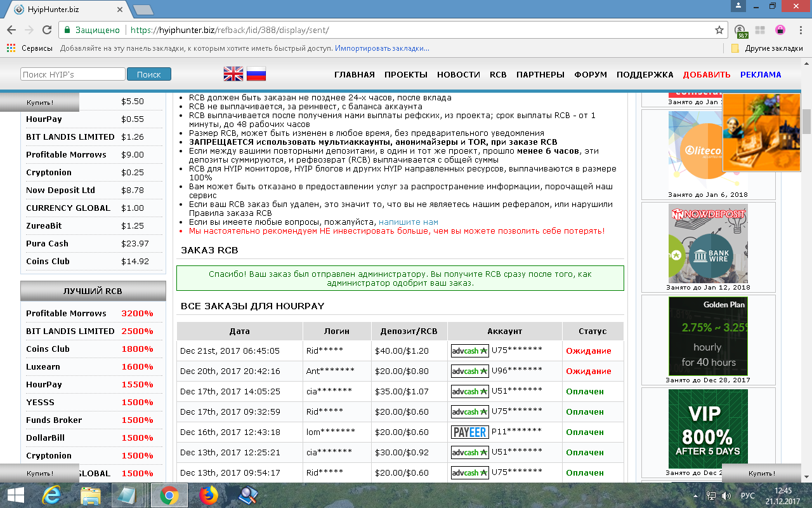The image size is (812, 508).
Task: Open the volume control in system tray
Action: click(x=726, y=495)
